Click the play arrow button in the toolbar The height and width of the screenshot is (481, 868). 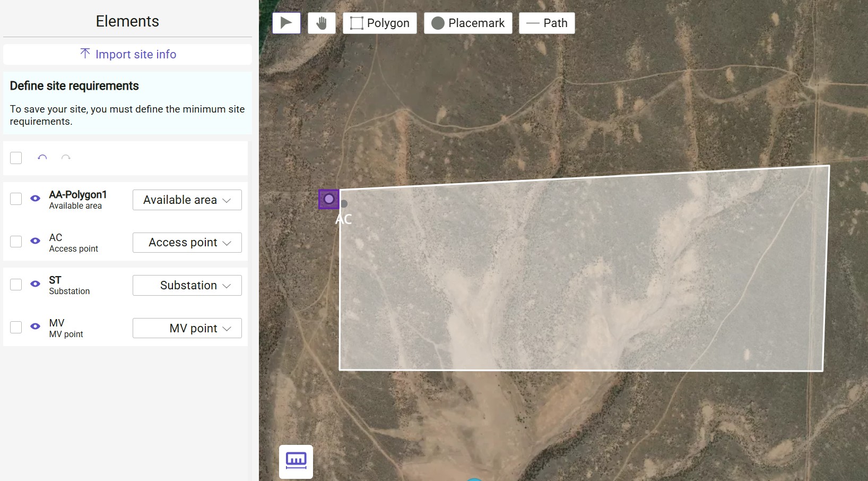[286, 23]
